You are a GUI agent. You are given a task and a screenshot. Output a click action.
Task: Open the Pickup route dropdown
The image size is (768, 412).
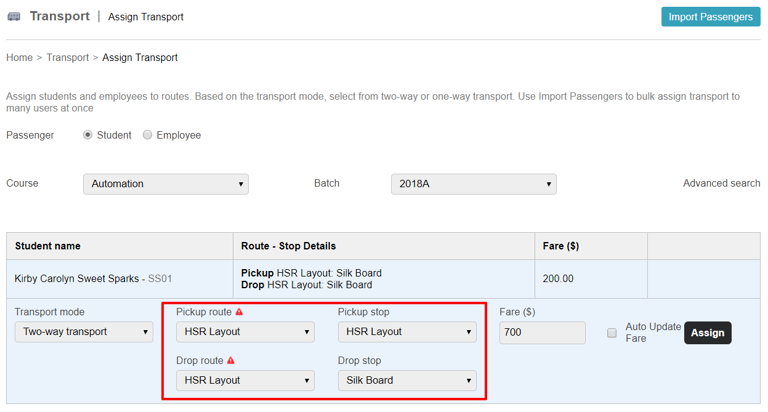click(x=245, y=332)
